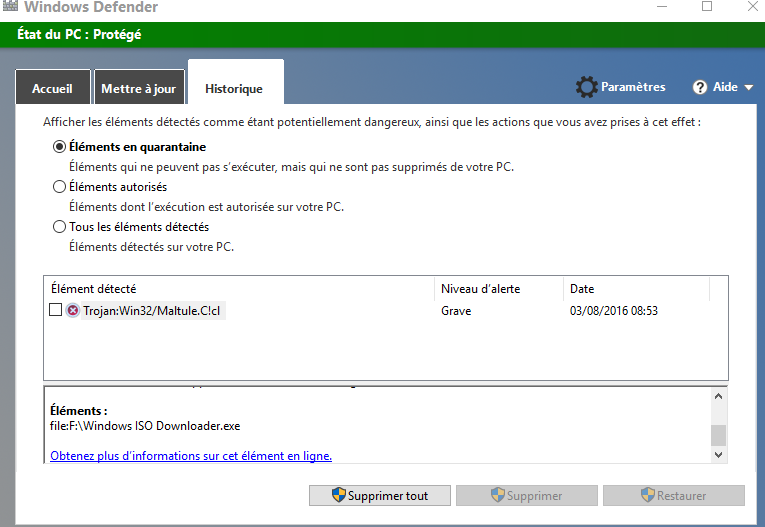
Task: Click the Aide question mark icon
Action: (700, 87)
